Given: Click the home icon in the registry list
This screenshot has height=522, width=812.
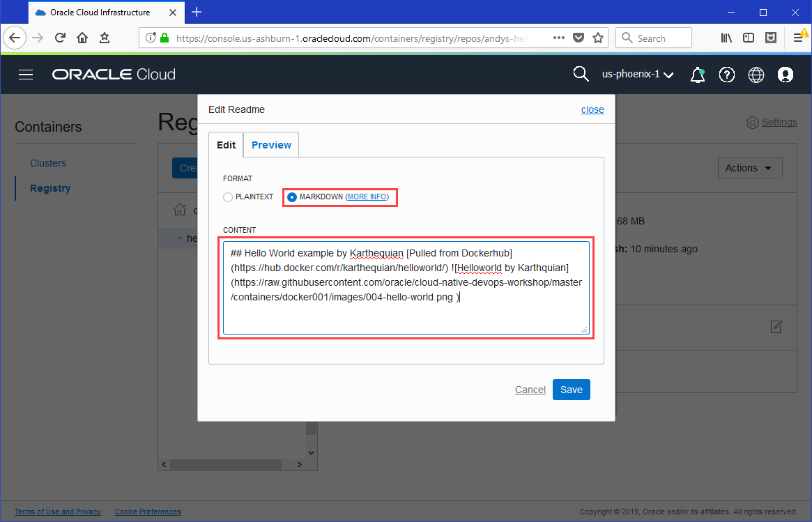Looking at the screenshot, I should 180,210.
